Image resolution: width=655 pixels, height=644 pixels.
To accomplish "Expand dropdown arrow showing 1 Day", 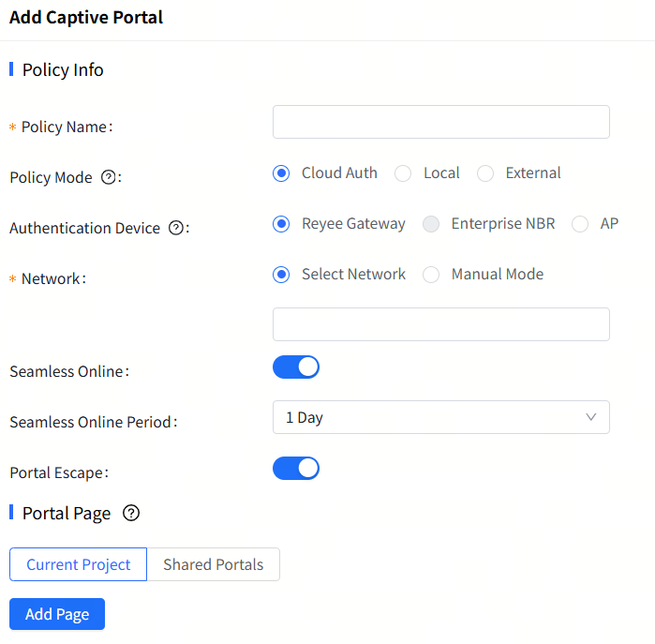I will 590,417.
